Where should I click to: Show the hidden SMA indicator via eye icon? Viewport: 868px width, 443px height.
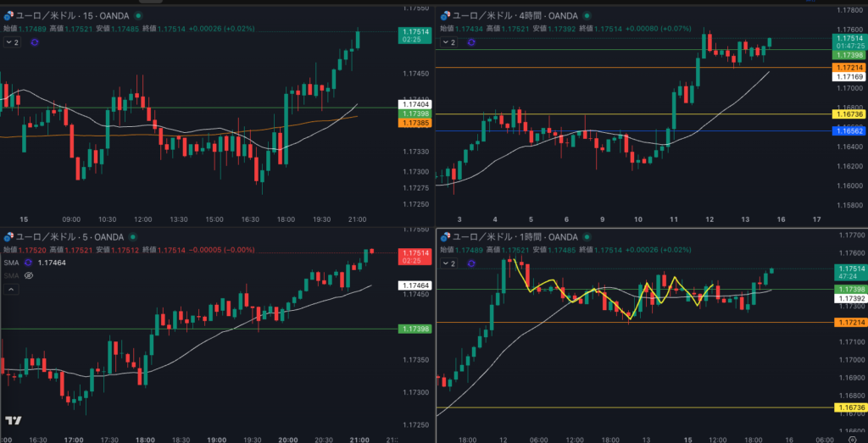click(x=28, y=275)
